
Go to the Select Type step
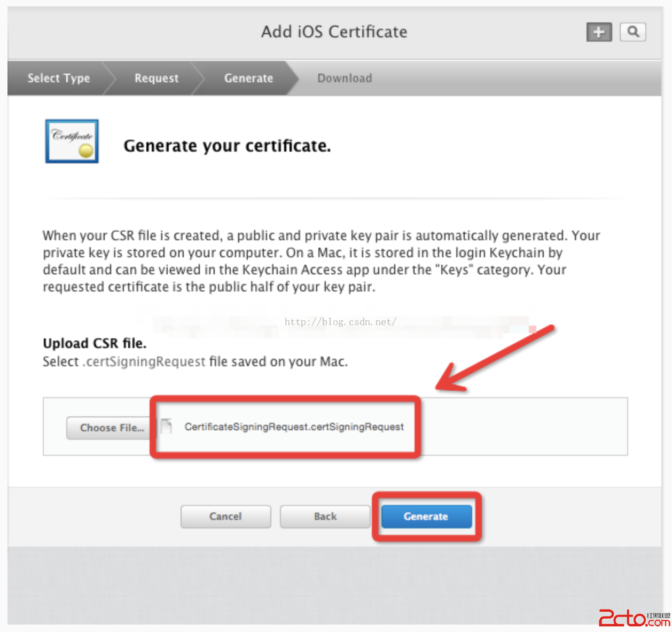59,78
